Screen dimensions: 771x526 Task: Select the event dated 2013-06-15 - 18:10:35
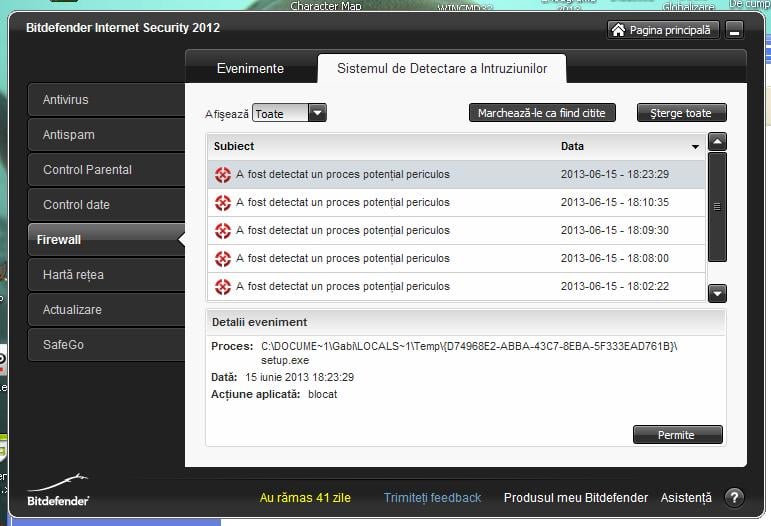tap(456, 203)
